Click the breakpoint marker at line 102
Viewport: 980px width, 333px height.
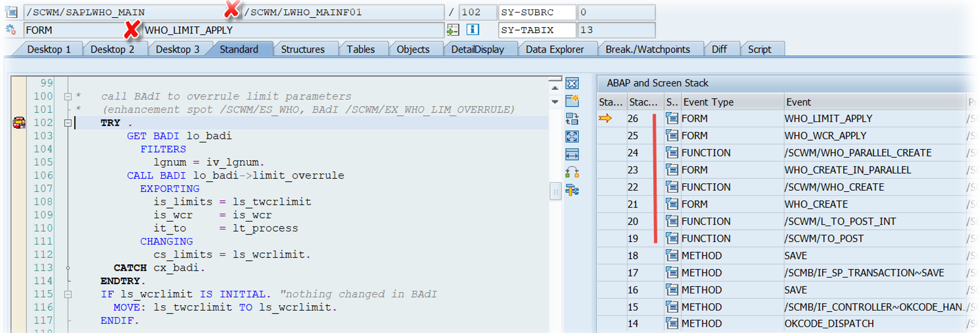(19, 123)
